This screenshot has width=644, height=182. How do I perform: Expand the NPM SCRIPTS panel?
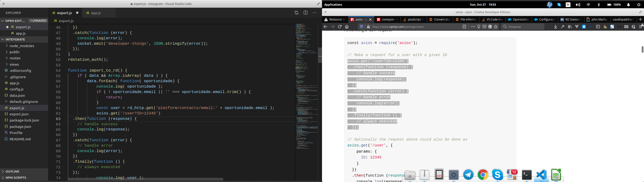tap(16, 178)
